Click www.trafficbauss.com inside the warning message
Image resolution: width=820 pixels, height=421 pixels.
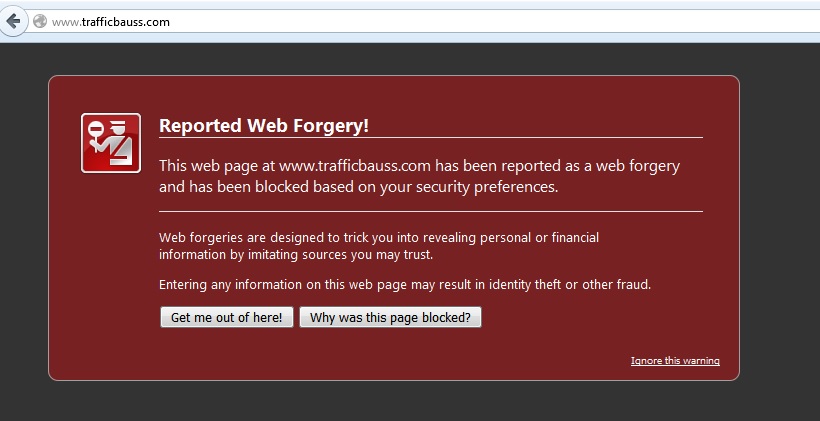[355, 166]
